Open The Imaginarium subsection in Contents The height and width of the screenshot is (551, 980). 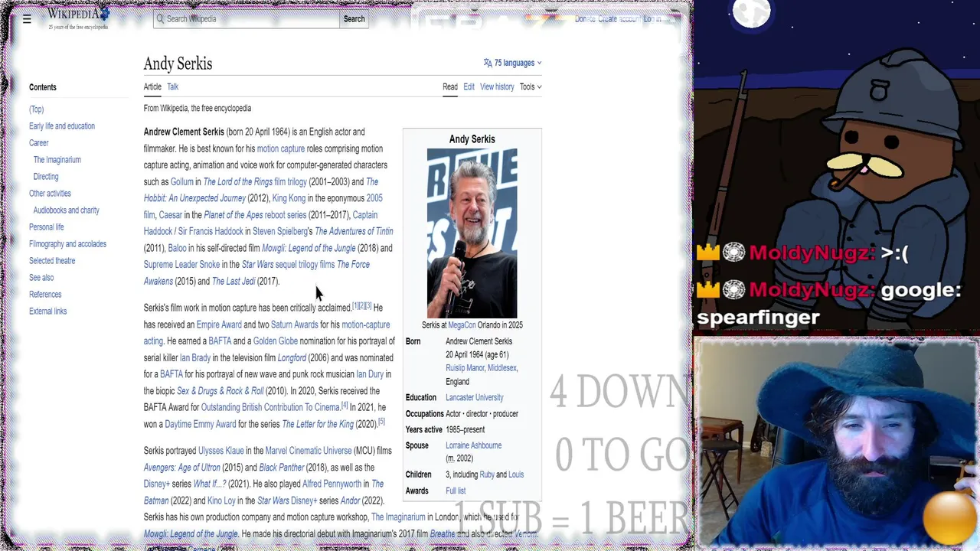[x=57, y=160]
